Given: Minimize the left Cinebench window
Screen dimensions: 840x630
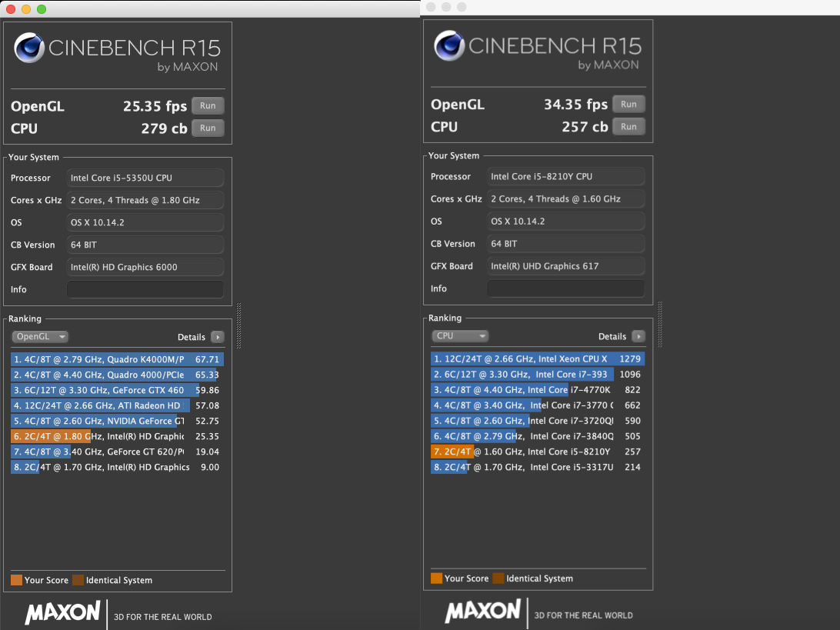Looking at the screenshot, I should [25, 9].
